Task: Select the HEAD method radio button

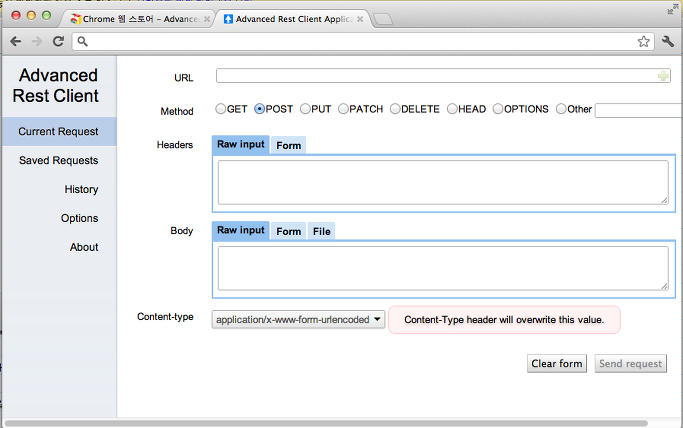Action: pos(452,109)
